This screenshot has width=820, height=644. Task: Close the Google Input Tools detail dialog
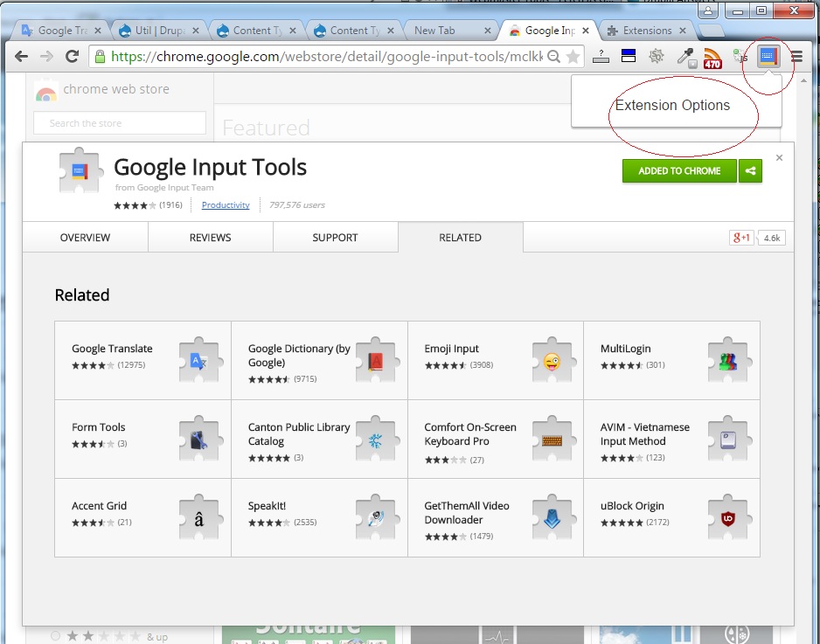click(779, 158)
